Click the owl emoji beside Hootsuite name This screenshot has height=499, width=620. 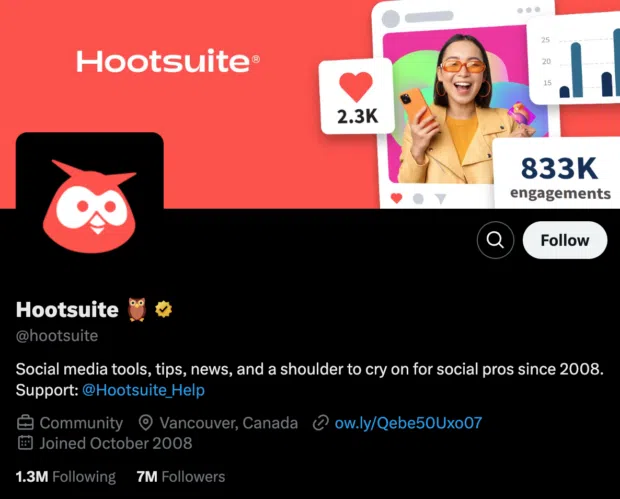pos(137,309)
